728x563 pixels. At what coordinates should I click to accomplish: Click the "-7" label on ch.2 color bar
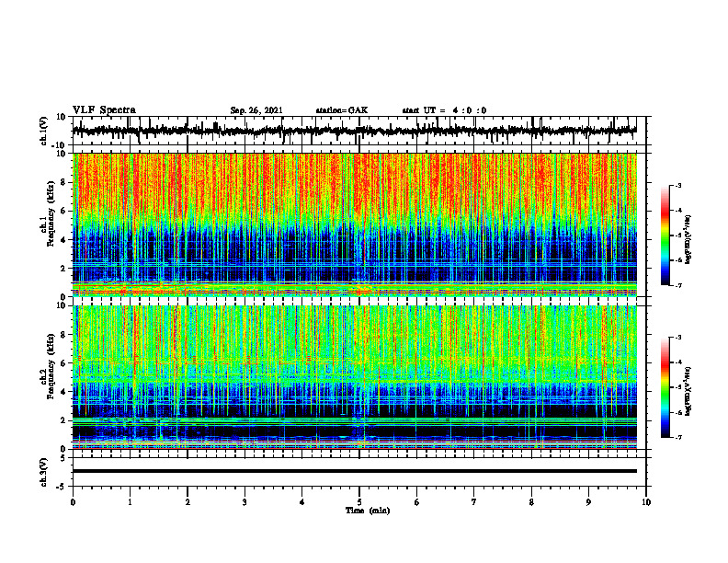[677, 438]
